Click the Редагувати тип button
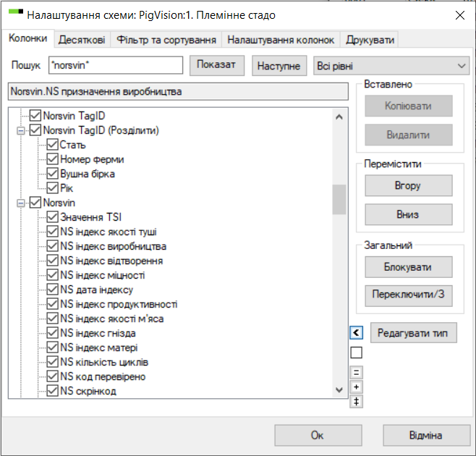 pyautogui.click(x=414, y=333)
